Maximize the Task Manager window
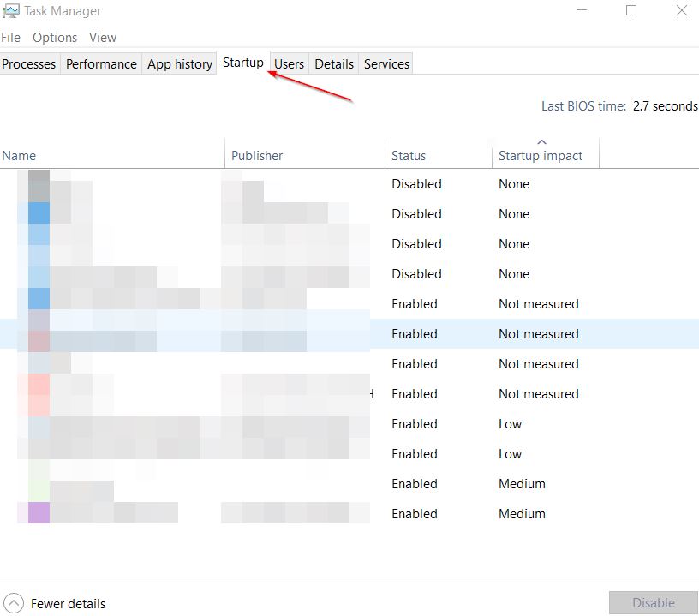Viewport: 699px width, 616px height. 631,10
